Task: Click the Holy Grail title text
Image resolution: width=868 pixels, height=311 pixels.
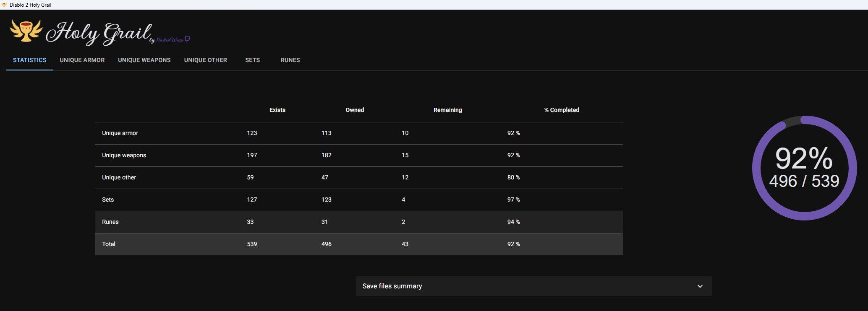Action: click(99, 33)
